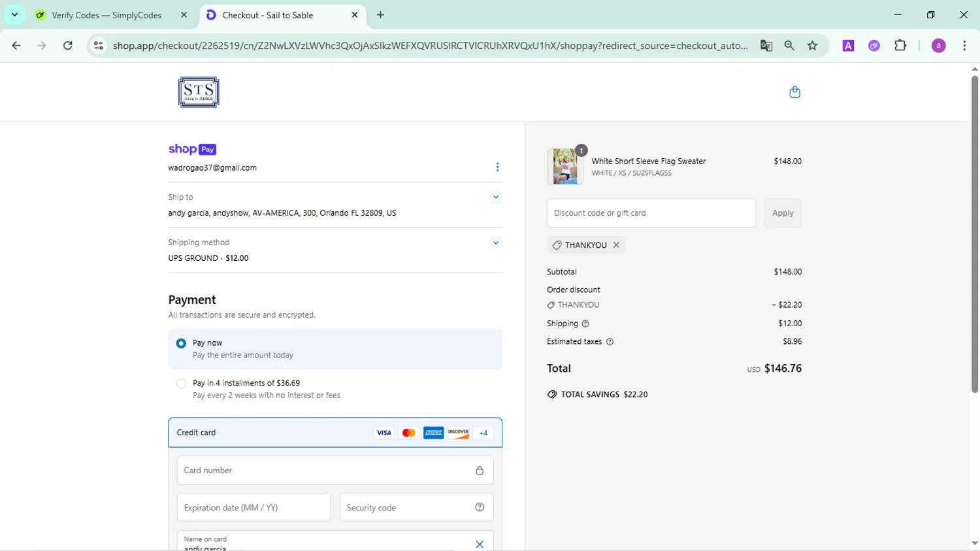The width and height of the screenshot is (980, 551).
Task: Close the Verify Codes tab
Action: [x=184, y=14]
